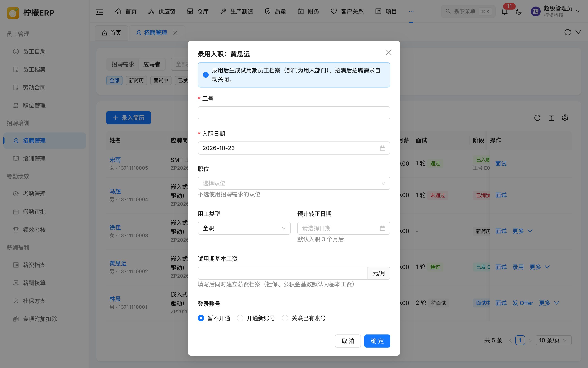Open 绩效考核 in sidebar
The width and height of the screenshot is (588, 368).
point(45,230)
